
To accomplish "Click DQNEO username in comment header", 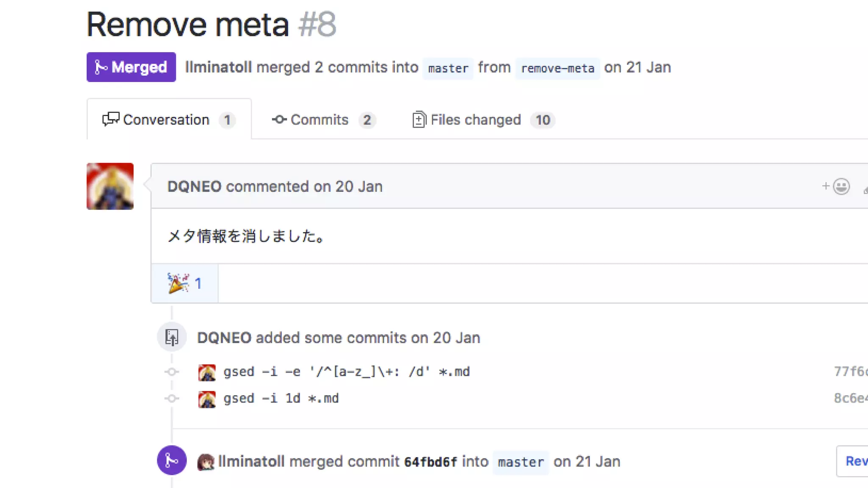I will (x=194, y=187).
